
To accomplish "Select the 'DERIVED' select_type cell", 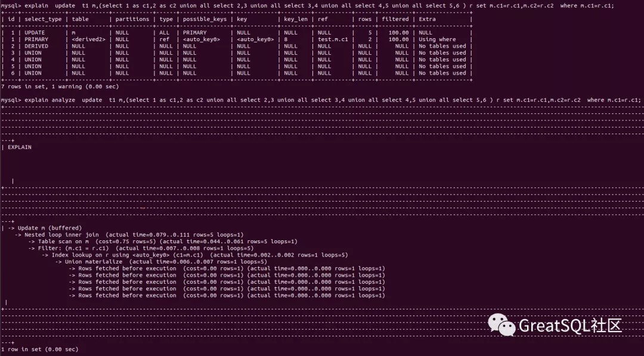I will coord(36,46).
